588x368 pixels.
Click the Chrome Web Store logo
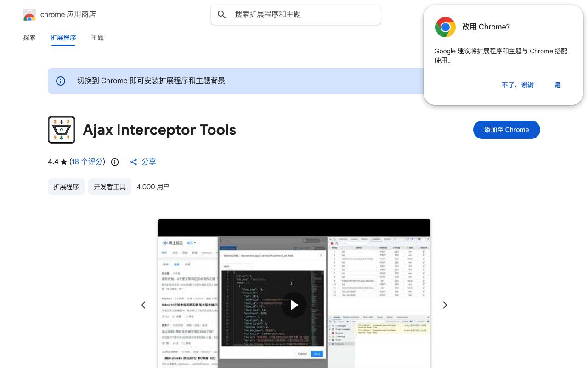tap(29, 15)
